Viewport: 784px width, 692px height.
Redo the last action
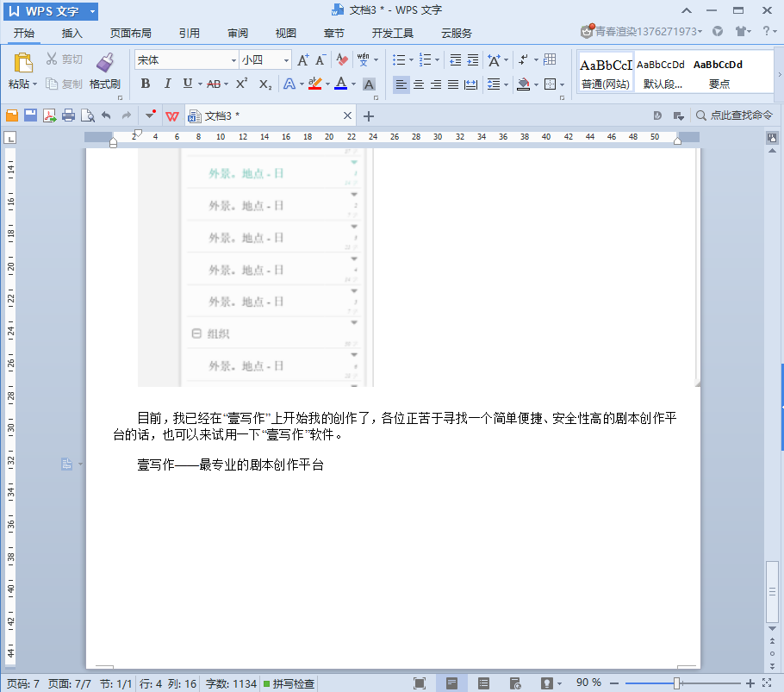127,115
